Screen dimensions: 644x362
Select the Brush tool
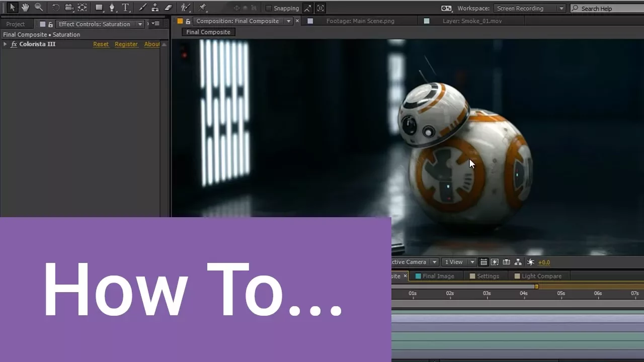click(142, 8)
